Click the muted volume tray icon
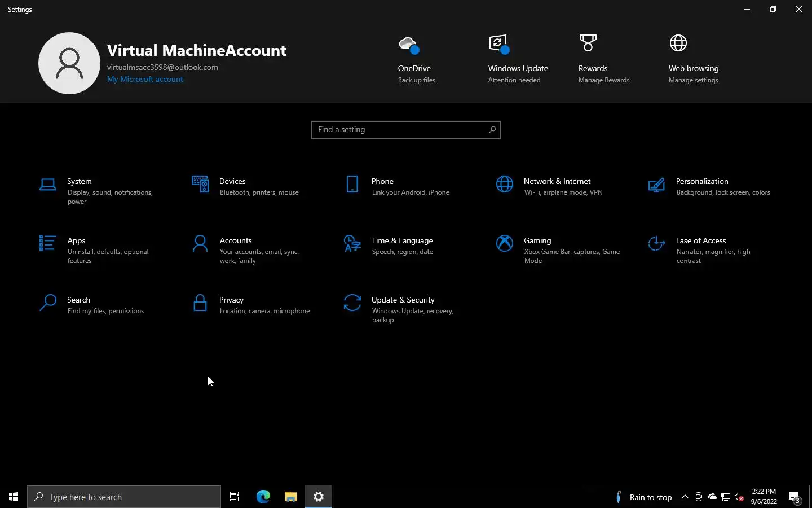This screenshot has width=812, height=508. [x=739, y=497]
